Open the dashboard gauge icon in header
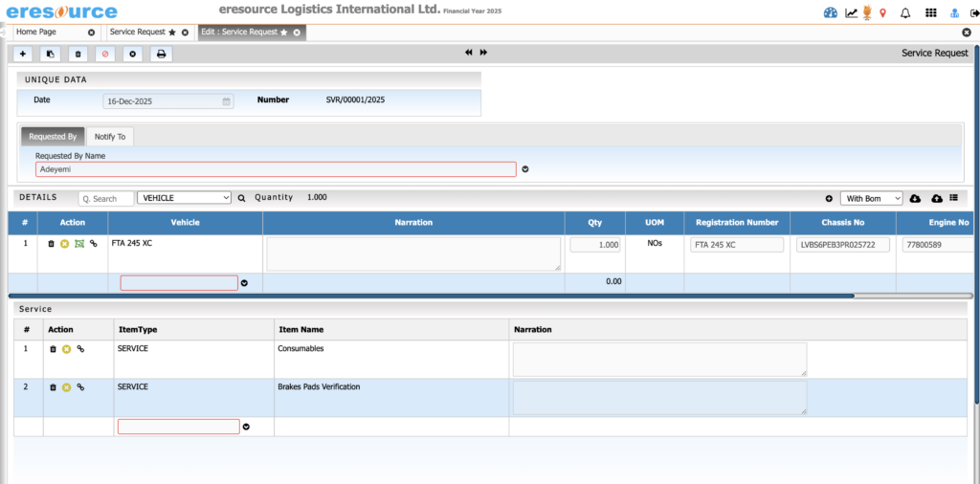This screenshot has width=980, height=484. [x=830, y=12]
